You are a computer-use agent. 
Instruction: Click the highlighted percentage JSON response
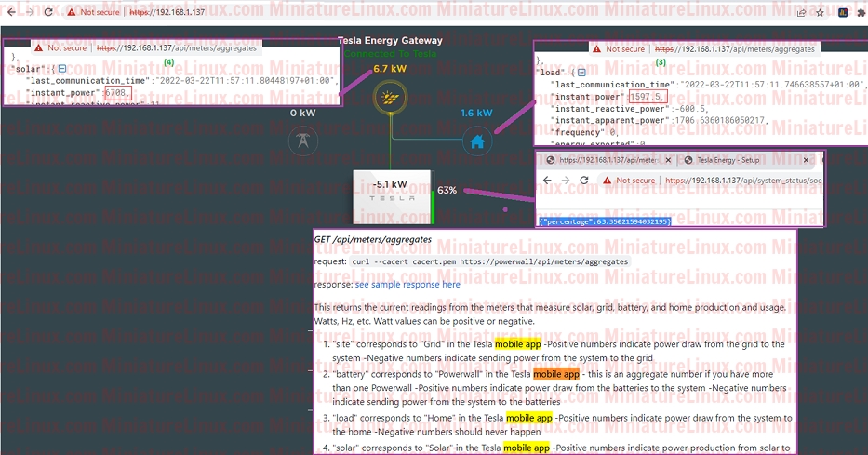coord(605,221)
